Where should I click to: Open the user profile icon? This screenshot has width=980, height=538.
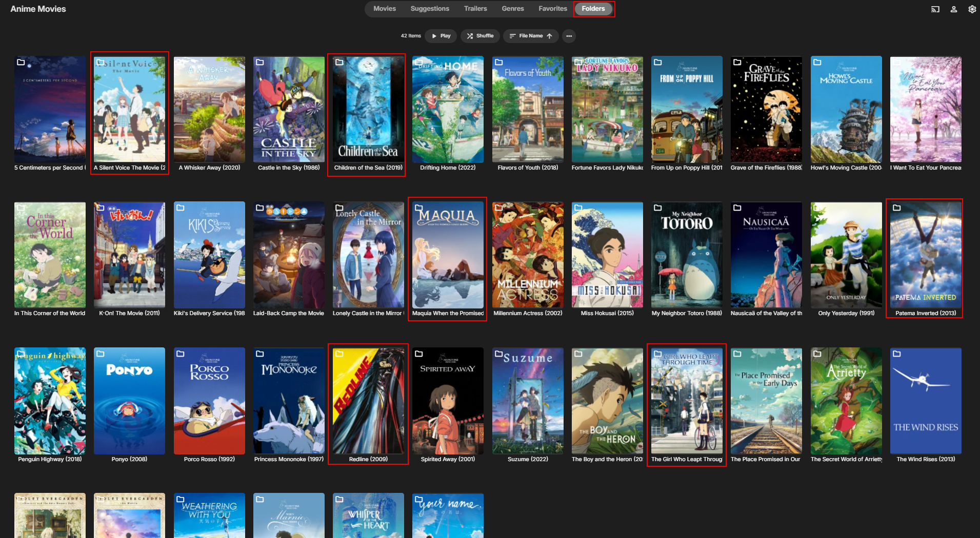pos(954,9)
